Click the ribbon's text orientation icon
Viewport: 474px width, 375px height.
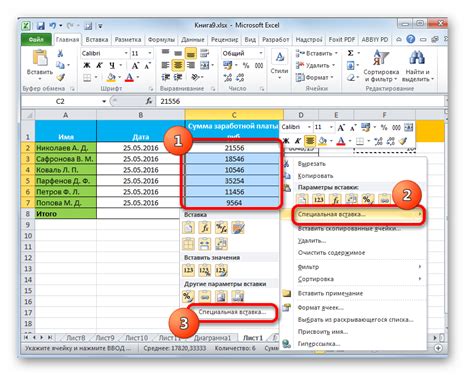[195, 78]
